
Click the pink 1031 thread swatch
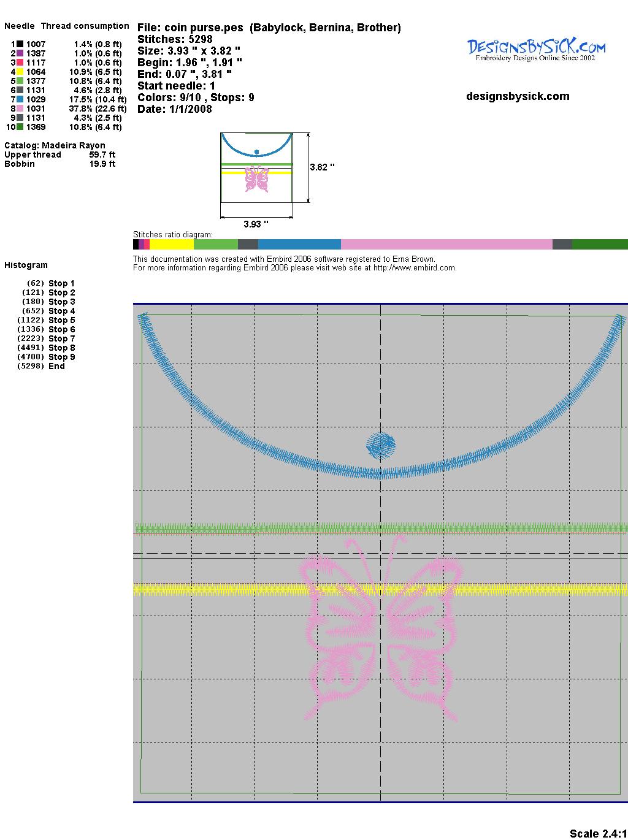pyautogui.click(x=20, y=109)
